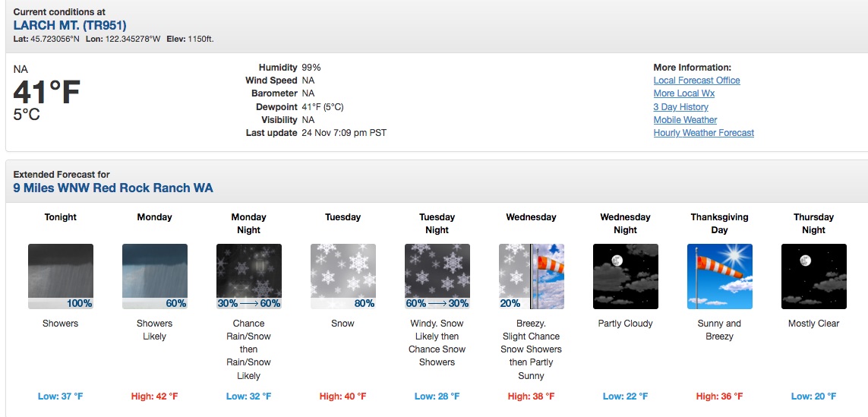Image resolution: width=868 pixels, height=417 pixels.
Task: Open the Tuesday Night windy snow icon
Action: [437, 276]
